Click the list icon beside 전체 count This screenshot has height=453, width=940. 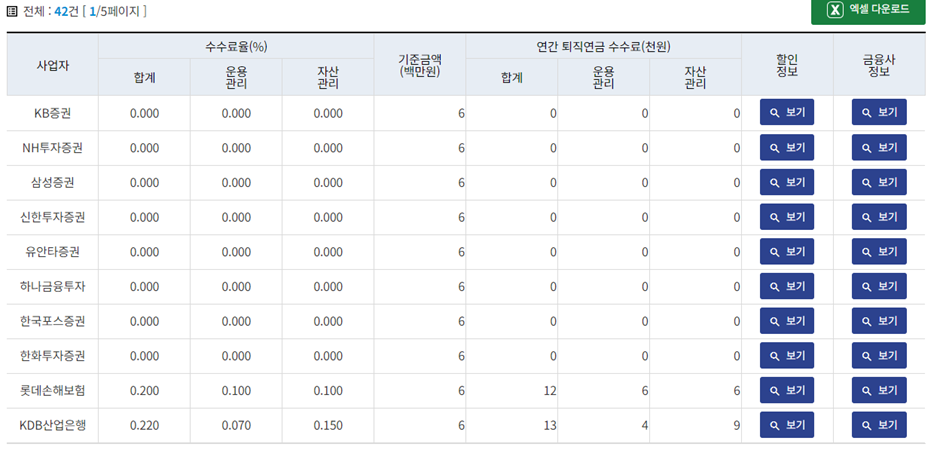tap(11, 11)
